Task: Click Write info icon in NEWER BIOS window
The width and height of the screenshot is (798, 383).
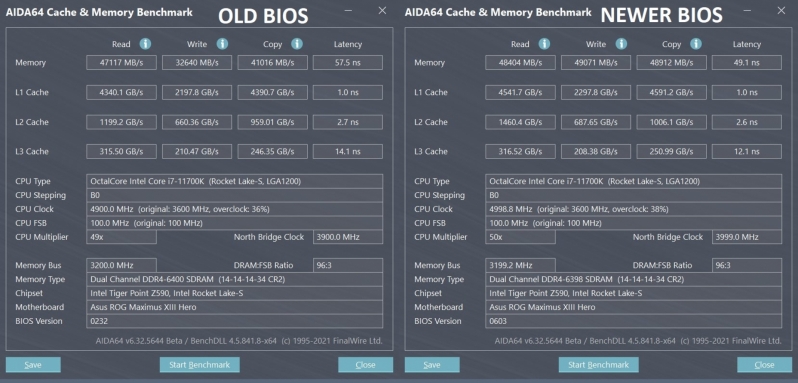Action: click(x=621, y=44)
